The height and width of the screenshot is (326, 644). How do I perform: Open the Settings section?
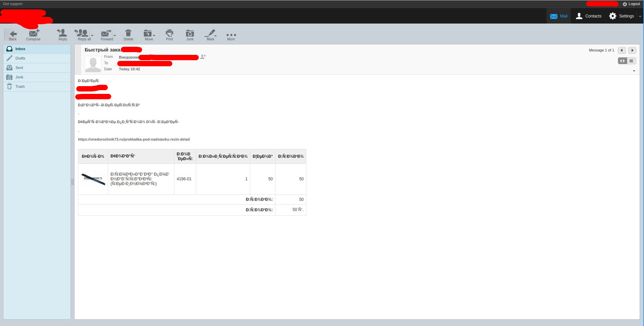click(622, 16)
